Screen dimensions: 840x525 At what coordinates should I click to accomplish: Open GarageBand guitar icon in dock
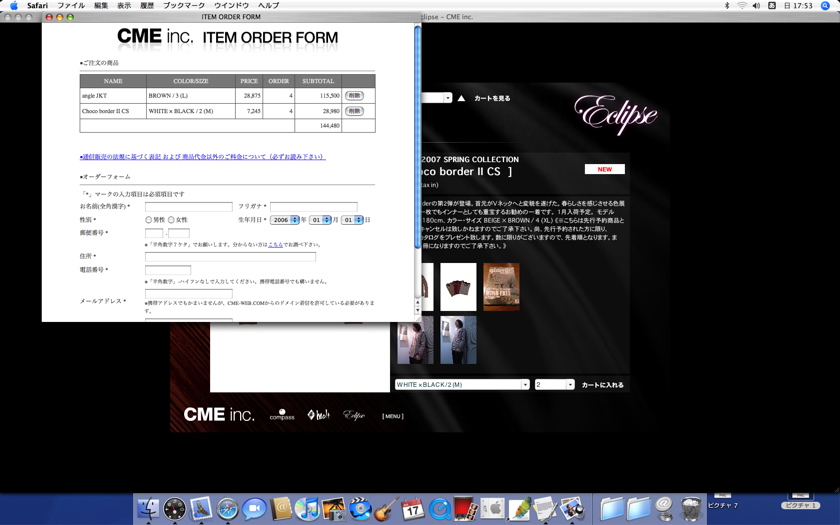(386, 508)
